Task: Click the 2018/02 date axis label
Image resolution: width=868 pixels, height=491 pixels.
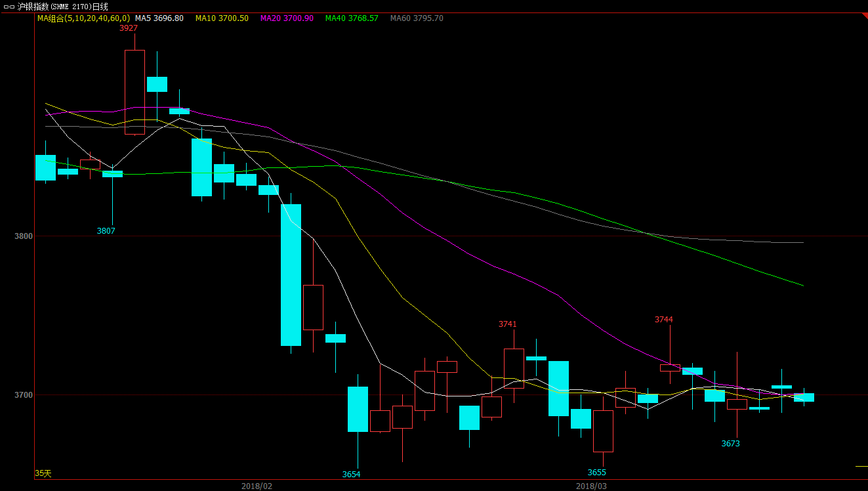Action: click(x=257, y=486)
